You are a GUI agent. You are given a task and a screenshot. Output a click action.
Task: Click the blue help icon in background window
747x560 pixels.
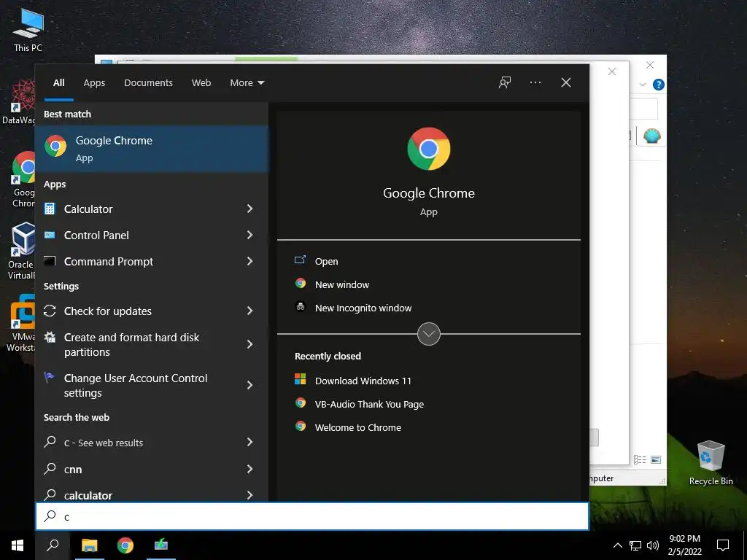[659, 85]
